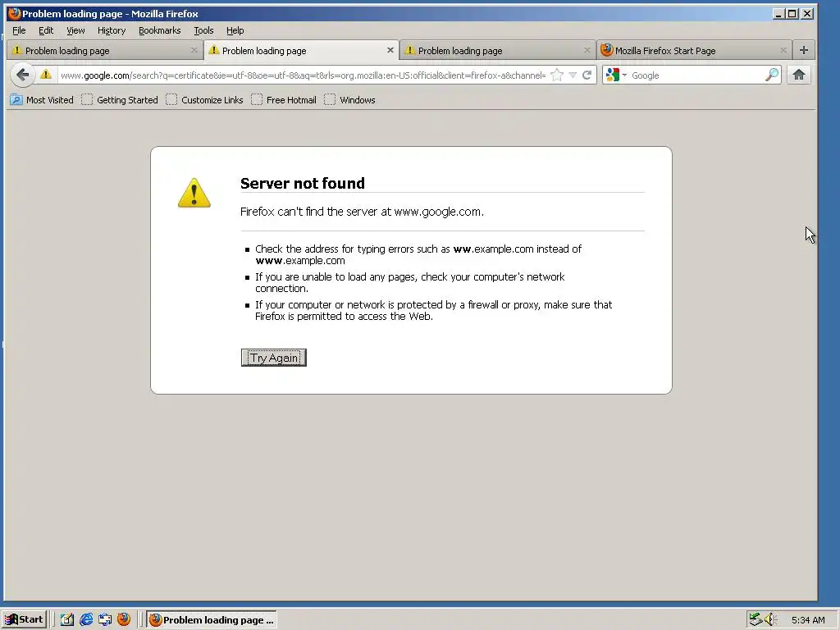840x630 pixels.
Task: Click the network tray icon
Action: (x=756, y=619)
